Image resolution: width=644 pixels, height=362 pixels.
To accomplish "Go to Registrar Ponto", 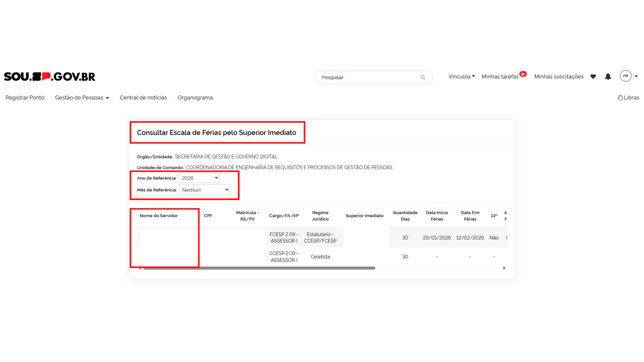I will coord(25,98).
